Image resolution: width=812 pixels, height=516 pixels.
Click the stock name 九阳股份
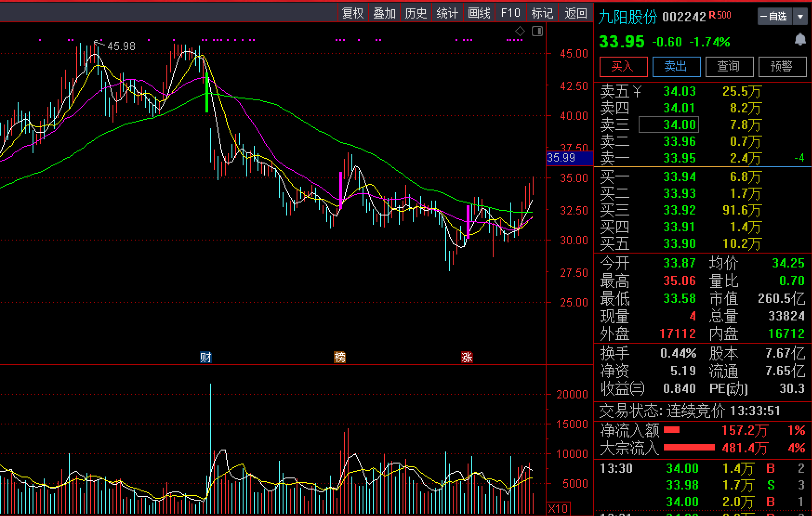click(628, 17)
